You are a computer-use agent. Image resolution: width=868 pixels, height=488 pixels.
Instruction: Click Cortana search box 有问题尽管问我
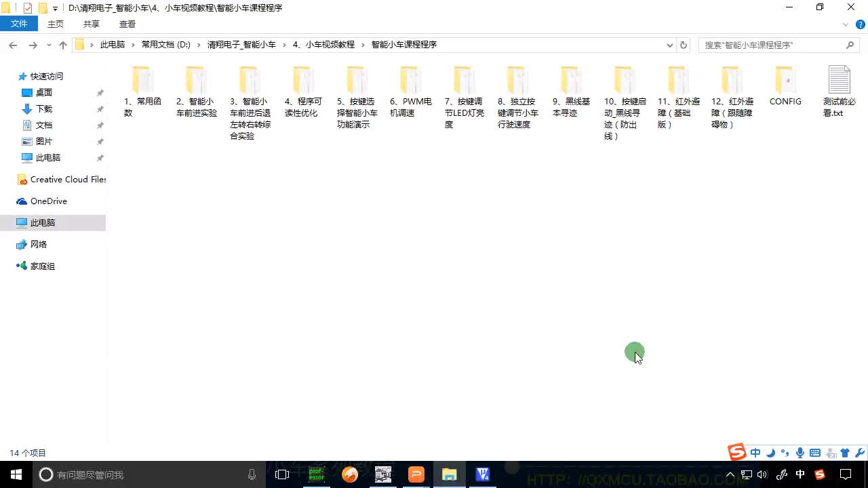149,474
